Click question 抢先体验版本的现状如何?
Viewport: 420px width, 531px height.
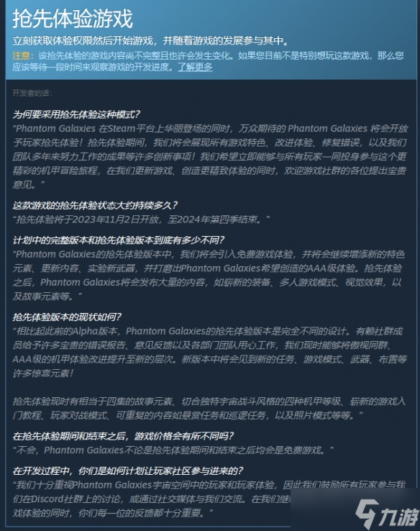click(x=67, y=317)
